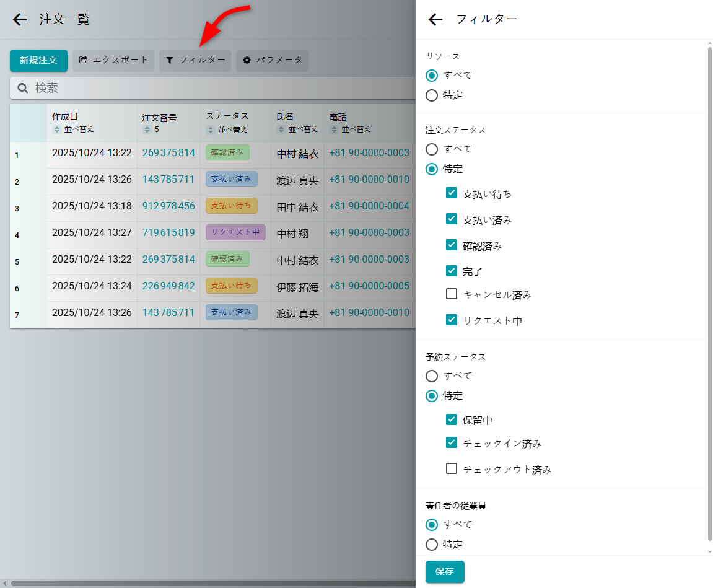
Task: Click 支払い済み badge in row 2
Action: [x=232, y=179]
